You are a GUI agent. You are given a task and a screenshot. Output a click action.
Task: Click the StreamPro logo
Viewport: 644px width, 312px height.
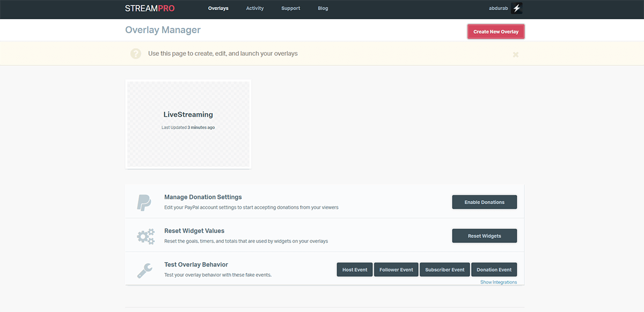[x=150, y=9]
